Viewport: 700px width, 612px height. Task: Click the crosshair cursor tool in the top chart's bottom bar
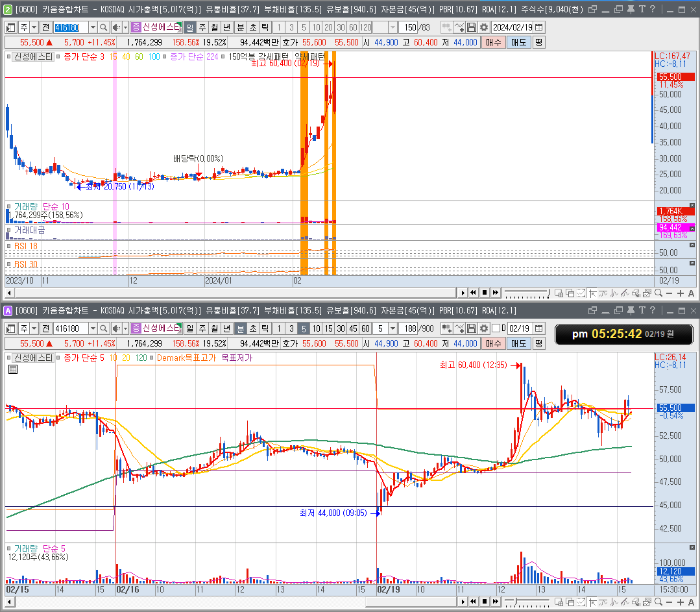click(x=592, y=293)
